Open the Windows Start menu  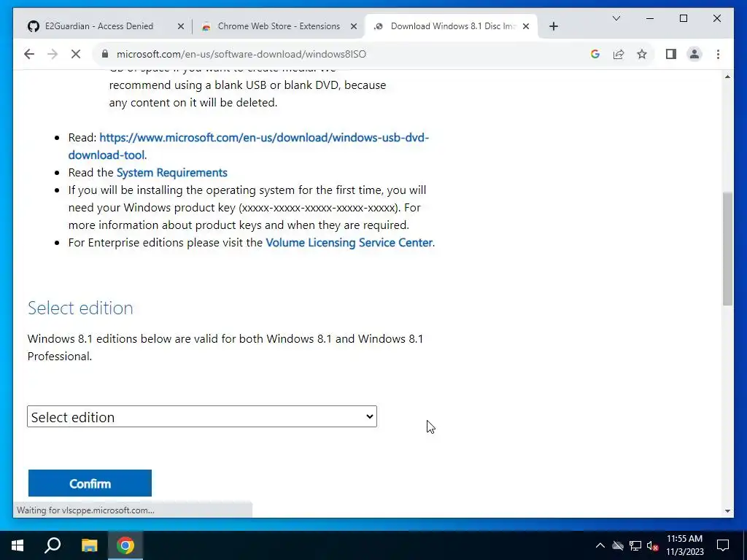18,545
